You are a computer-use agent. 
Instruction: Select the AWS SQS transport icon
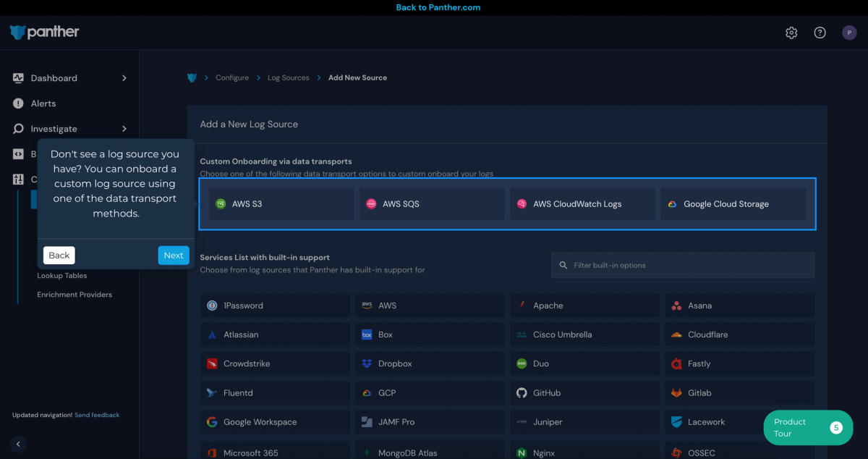point(371,204)
